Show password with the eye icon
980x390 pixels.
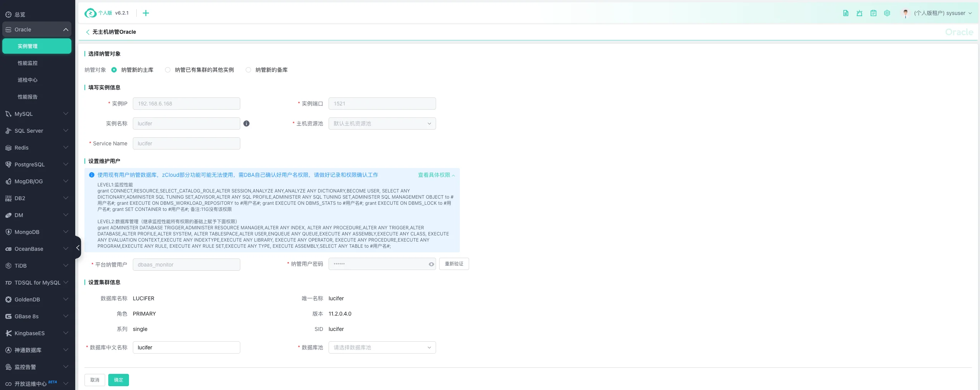pos(431,264)
